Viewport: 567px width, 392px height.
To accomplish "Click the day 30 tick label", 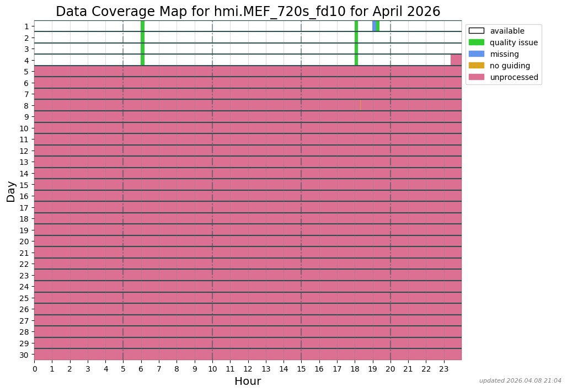I will [x=24, y=355].
